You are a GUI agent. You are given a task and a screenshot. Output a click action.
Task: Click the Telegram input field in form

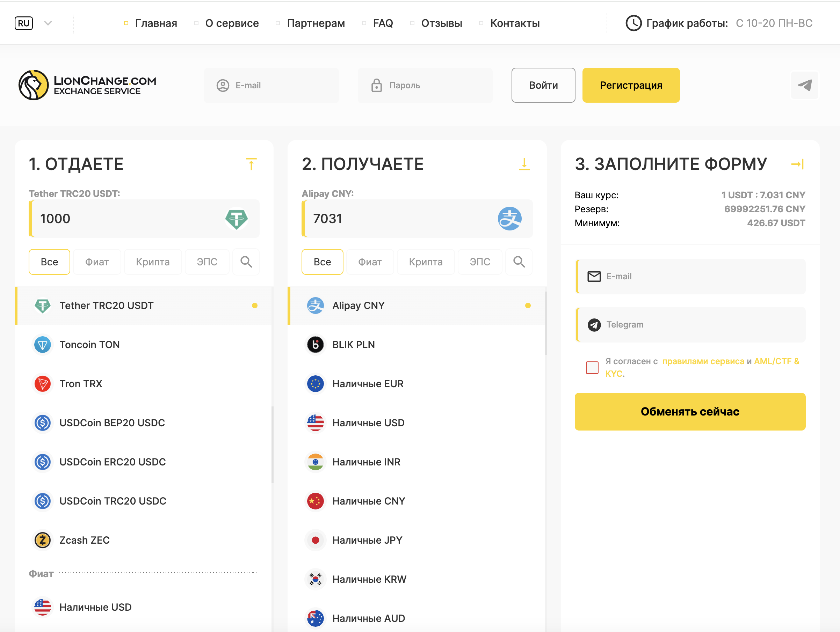(x=691, y=324)
